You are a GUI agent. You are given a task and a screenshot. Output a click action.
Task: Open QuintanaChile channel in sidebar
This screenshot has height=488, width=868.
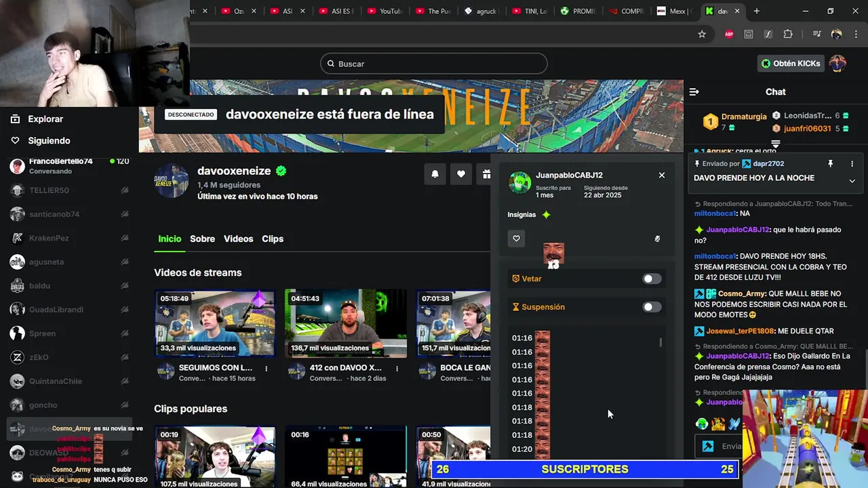(69, 381)
